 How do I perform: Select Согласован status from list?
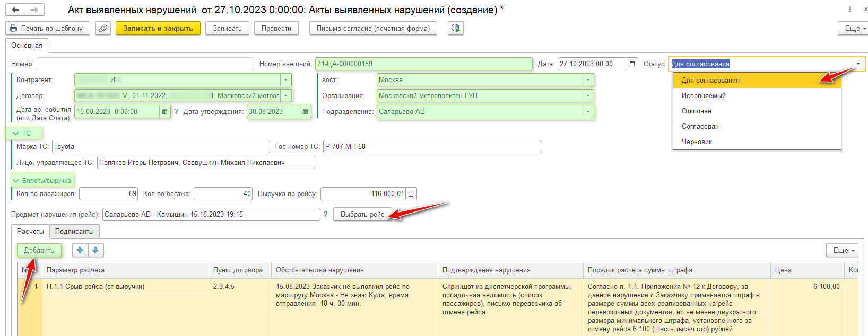click(x=700, y=127)
